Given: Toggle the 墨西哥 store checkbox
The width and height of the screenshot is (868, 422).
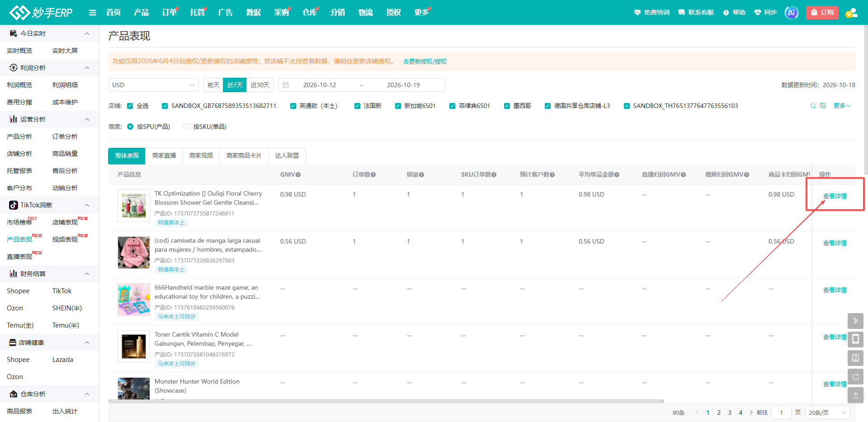Looking at the screenshot, I should (x=507, y=106).
